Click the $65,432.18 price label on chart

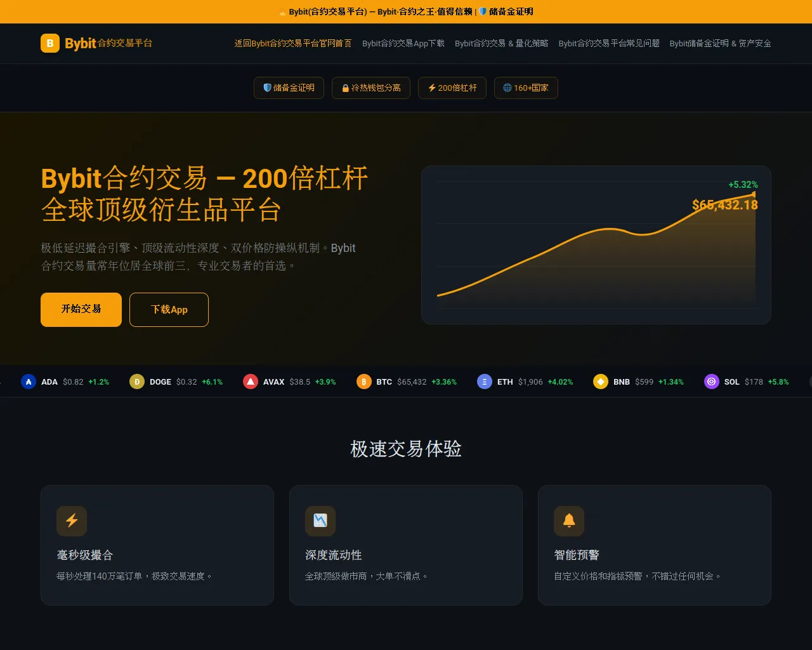coord(725,205)
